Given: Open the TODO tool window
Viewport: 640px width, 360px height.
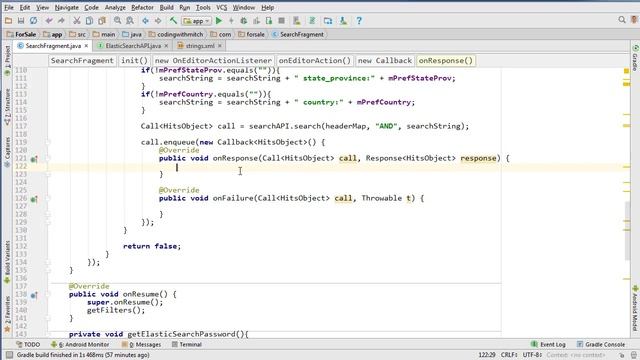Looking at the screenshot, I should point(28,344).
